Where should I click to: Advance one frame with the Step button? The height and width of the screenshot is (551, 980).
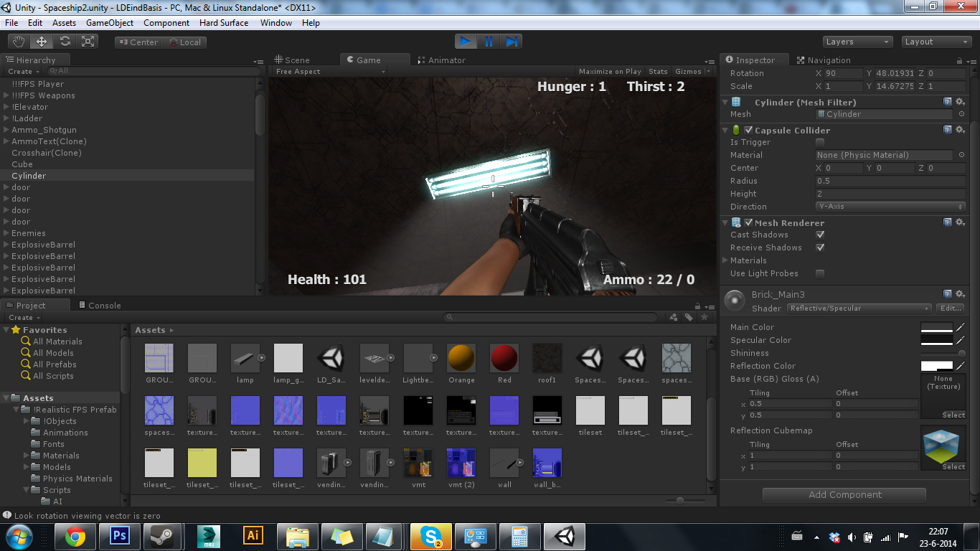(512, 42)
